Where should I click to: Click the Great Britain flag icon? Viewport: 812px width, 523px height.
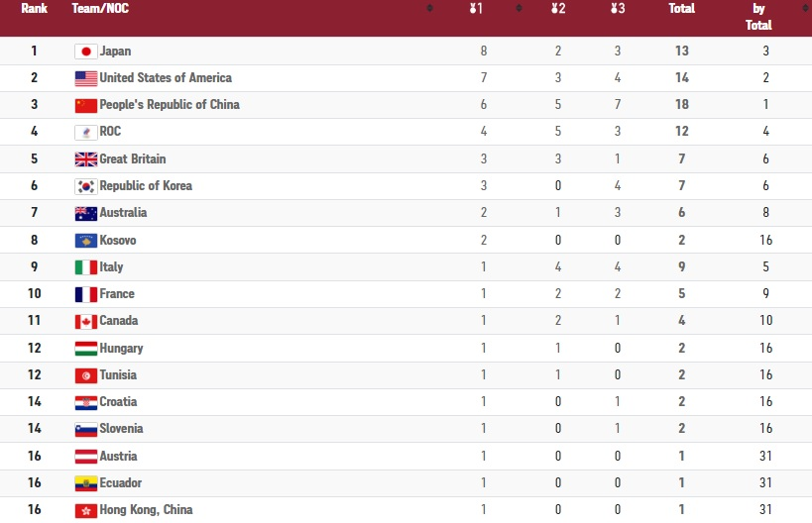pyautogui.click(x=86, y=158)
